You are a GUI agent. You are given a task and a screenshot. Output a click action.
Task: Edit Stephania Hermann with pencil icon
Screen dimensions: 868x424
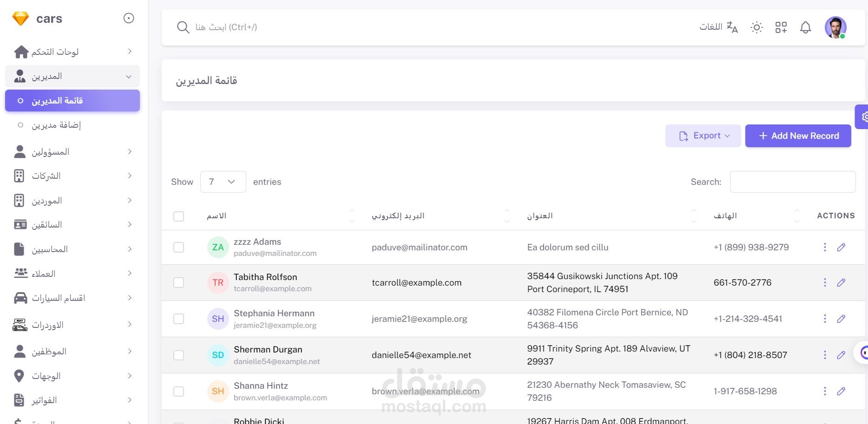tap(841, 319)
